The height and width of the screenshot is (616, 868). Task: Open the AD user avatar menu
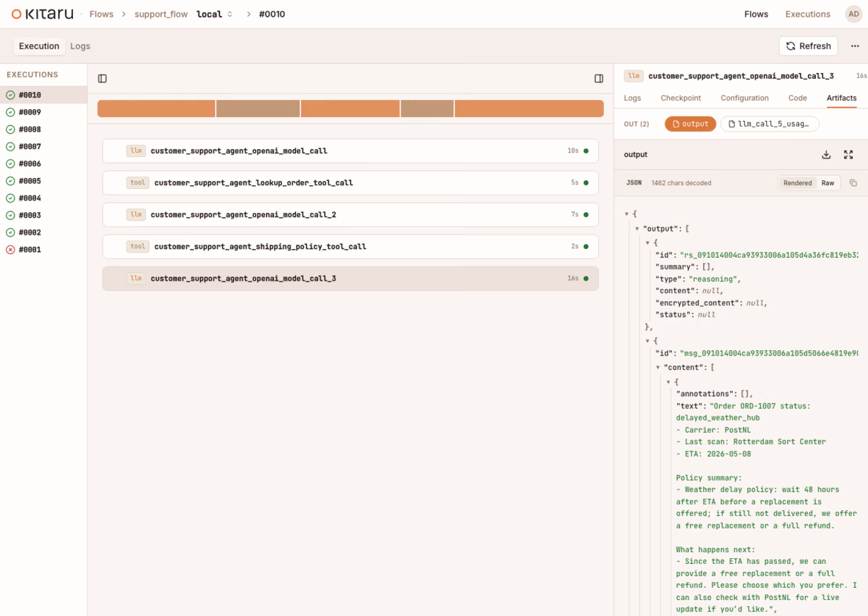(854, 14)
